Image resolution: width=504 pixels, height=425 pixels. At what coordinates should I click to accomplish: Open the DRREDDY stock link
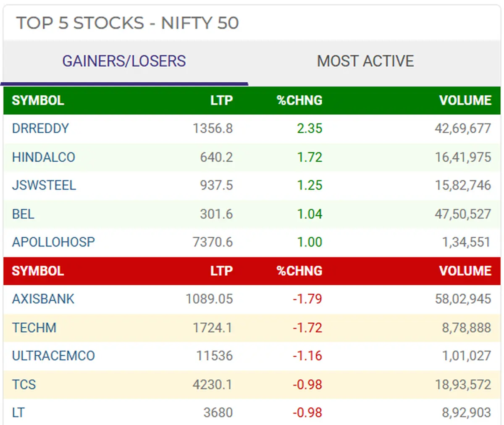(x=40, y=129)
